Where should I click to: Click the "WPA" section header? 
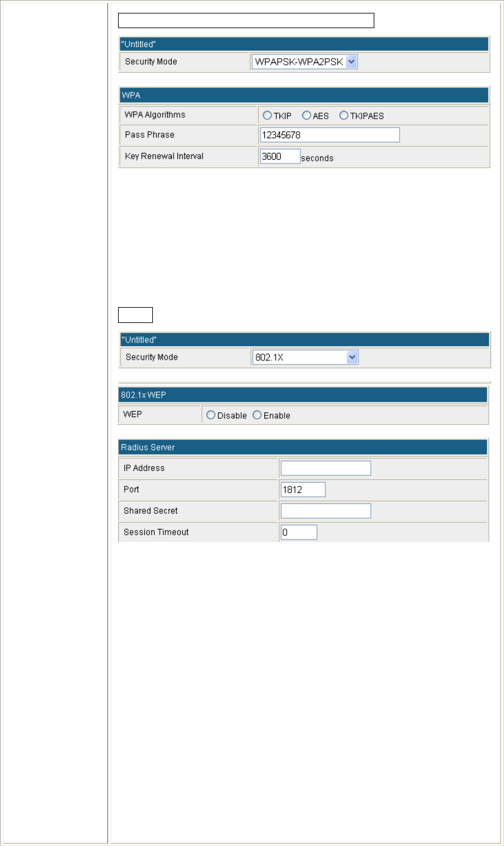(303, 95)
